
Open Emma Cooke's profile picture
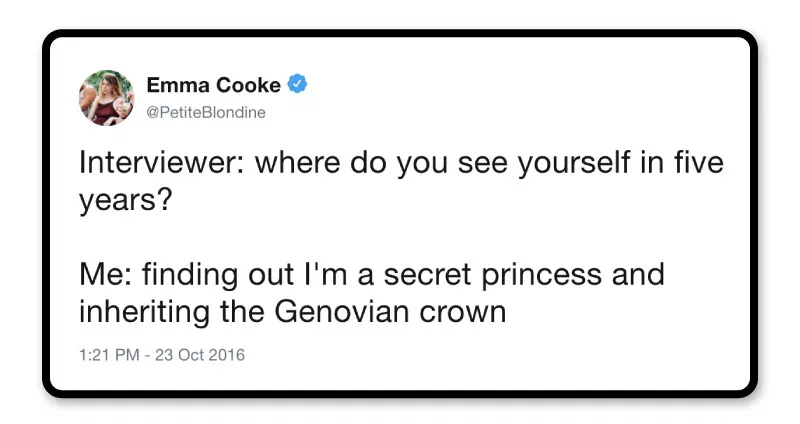click(106, 98)
